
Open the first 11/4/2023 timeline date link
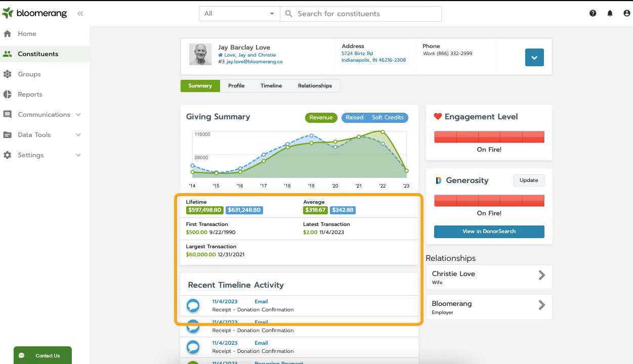click(x=225, y=302)
